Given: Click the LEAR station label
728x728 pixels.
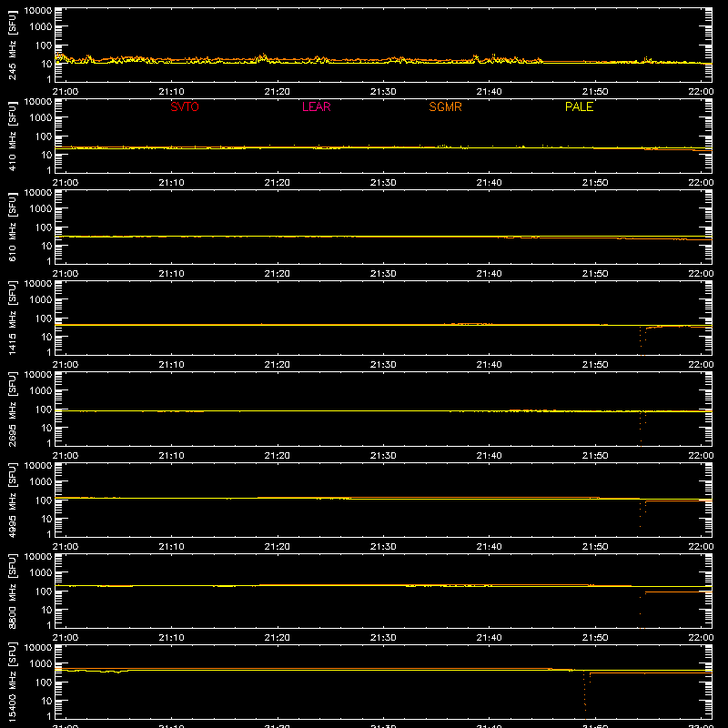Looking at the screenshot, I should pyautogui.click(x=316, y=106).
